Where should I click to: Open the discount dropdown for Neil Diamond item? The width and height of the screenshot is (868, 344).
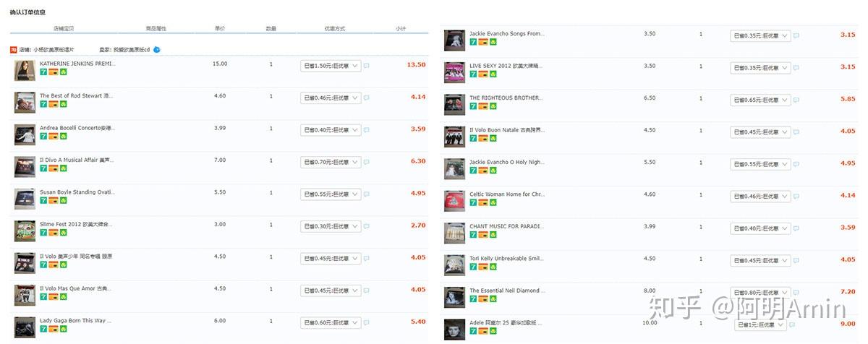pyautogui.click(x=760, y=292)
